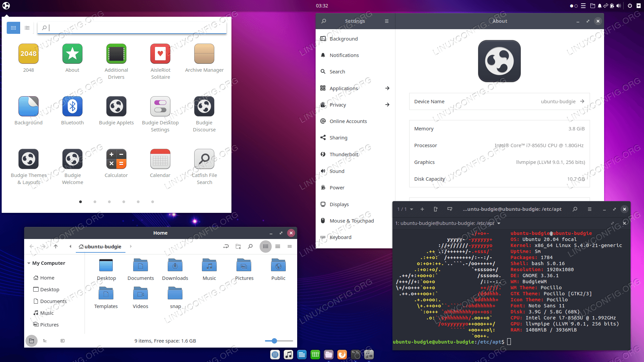This screenshot has height=362, width=644.
Task: Launch Catfish File Search
Action: click(x=204, y=167)
